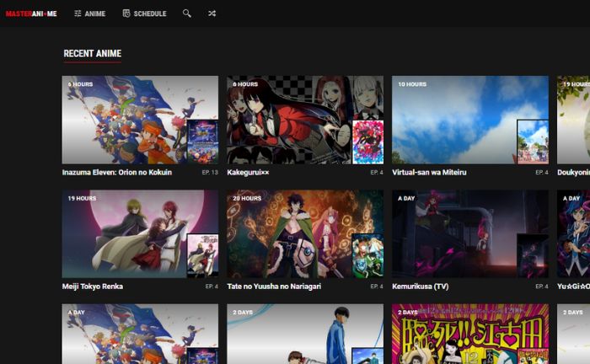590x364 pixels.
Task: Click the Virtual-san wa Miteiru small poster
Action: tap(533, 142)
